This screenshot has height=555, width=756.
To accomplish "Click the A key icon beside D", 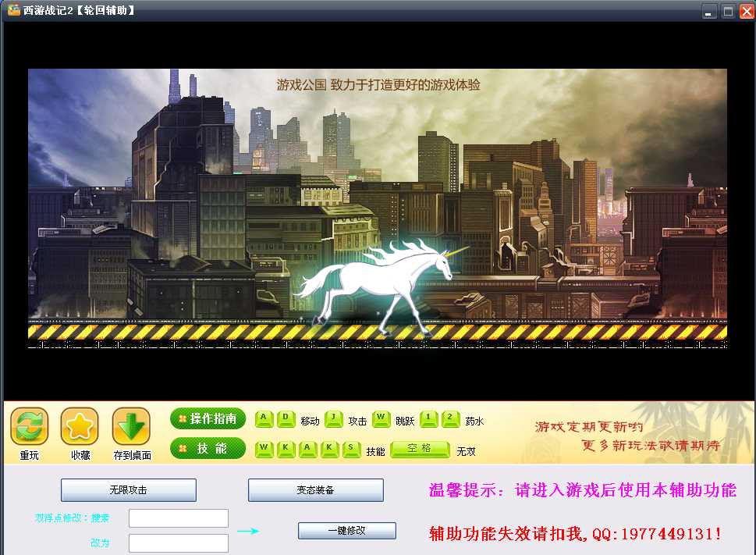I will [264, 419].
